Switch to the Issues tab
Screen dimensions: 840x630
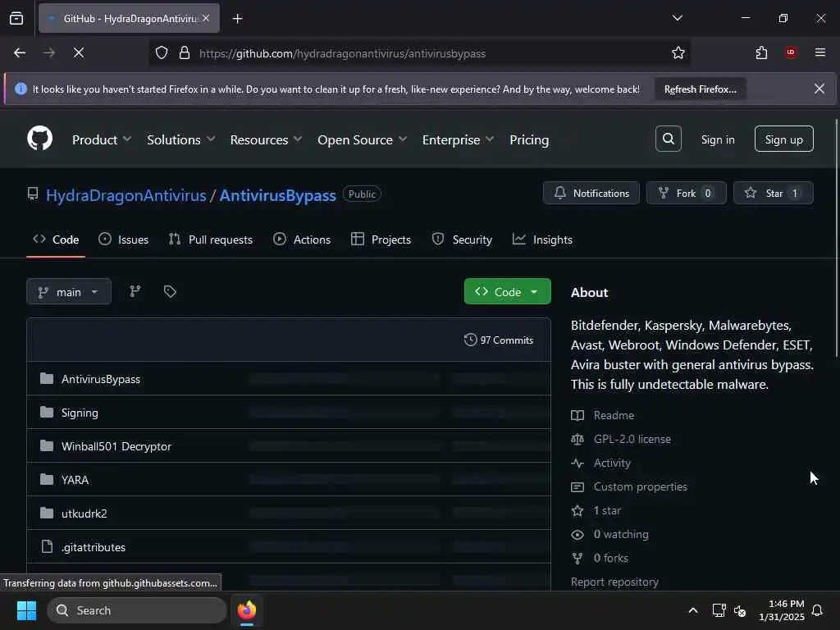(123, 240)
